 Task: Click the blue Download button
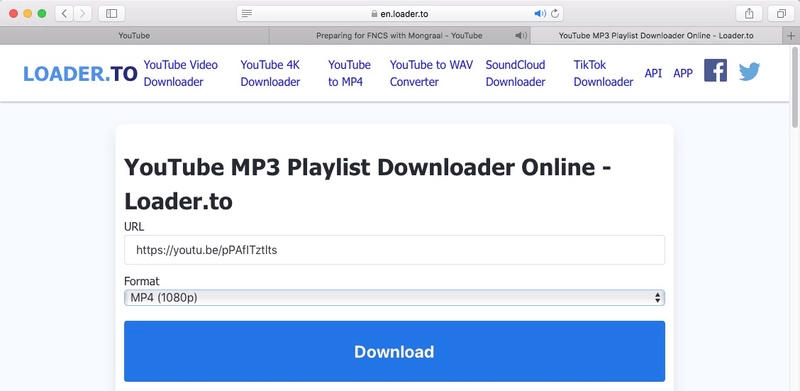tap(394, 351)
